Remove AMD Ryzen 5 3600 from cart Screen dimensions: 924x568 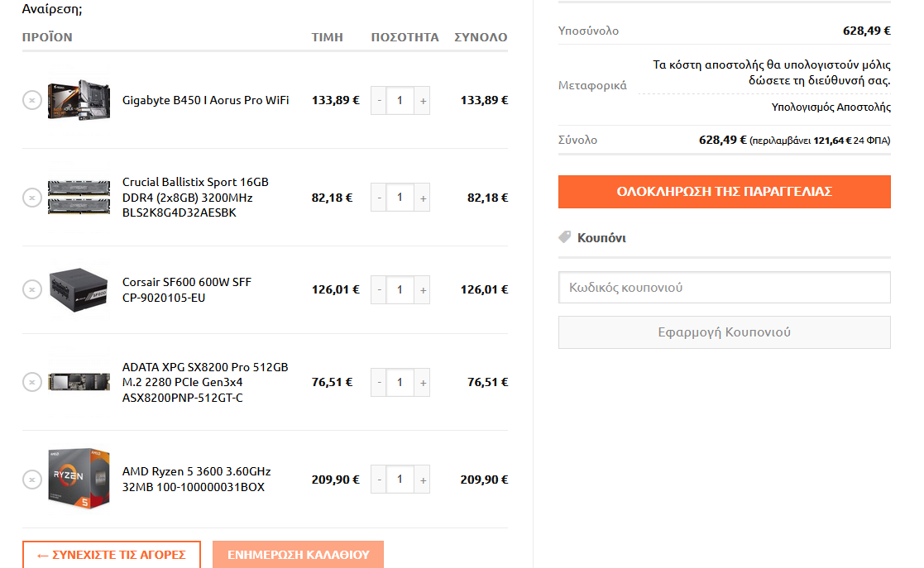point(31,480)
